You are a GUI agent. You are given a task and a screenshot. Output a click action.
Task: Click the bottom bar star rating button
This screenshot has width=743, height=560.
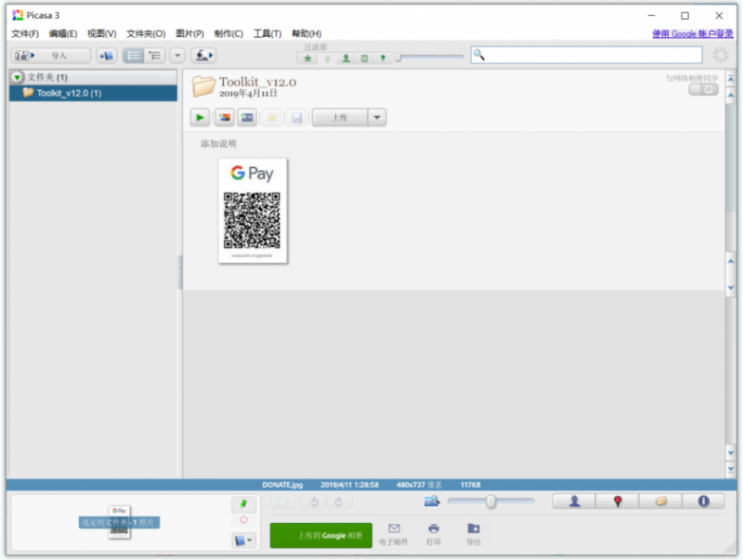tap(283, 501)
